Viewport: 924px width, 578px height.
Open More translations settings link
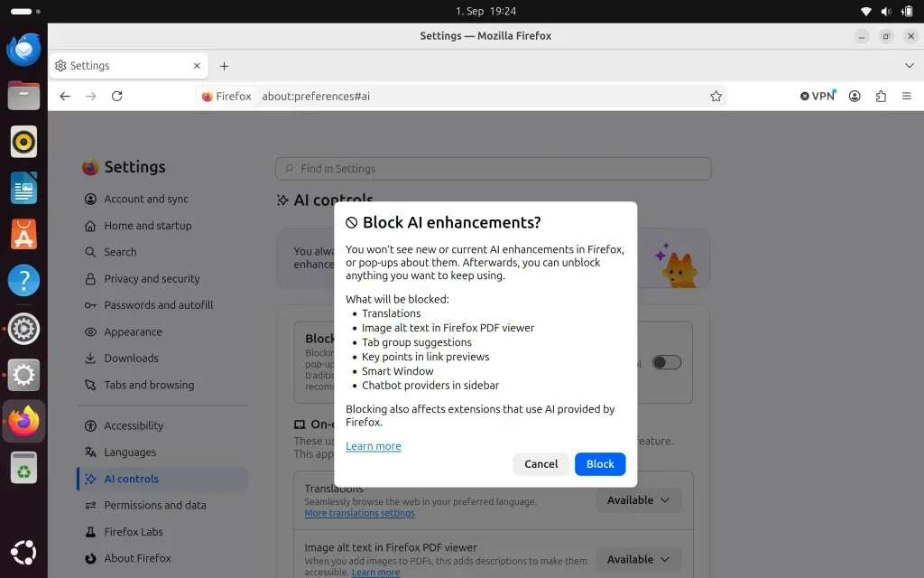coord(359,513)
